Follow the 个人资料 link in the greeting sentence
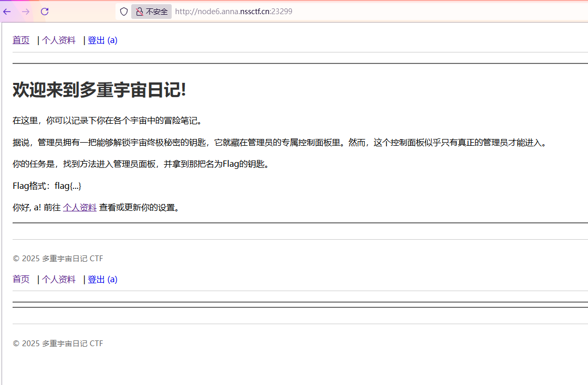The height and width of the screenshot is (385, 588). [x=80, y=207]
